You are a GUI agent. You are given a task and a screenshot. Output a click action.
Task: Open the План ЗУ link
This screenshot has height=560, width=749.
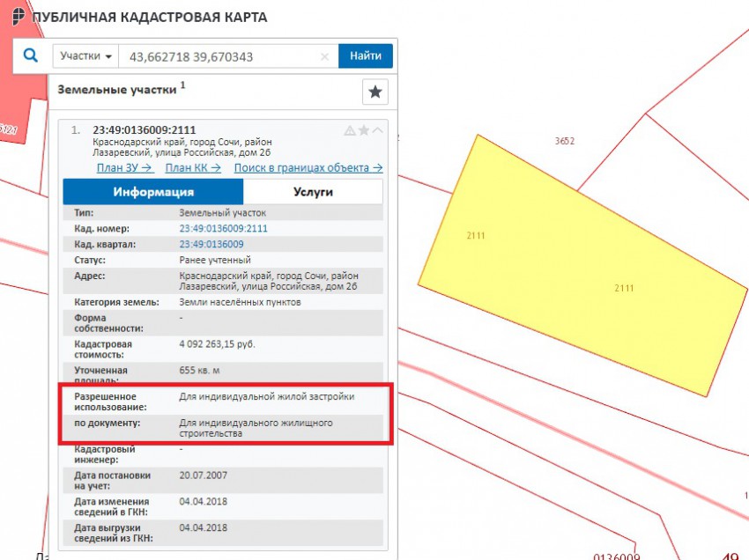(x=124, y=167)
